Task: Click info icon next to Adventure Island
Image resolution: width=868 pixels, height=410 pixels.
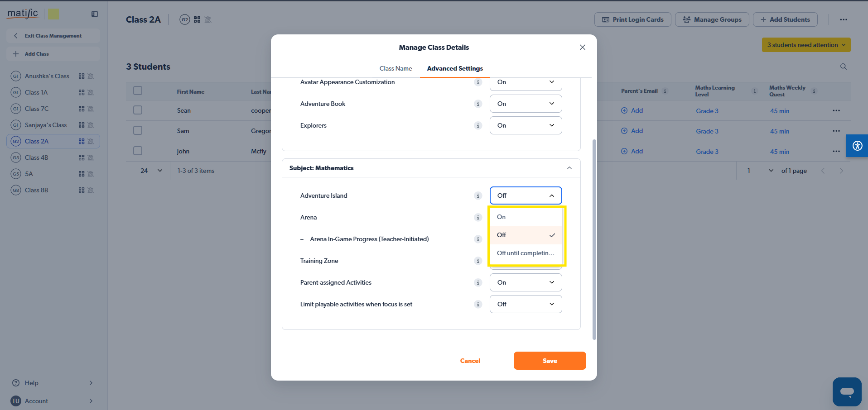Action: (478, 195)
